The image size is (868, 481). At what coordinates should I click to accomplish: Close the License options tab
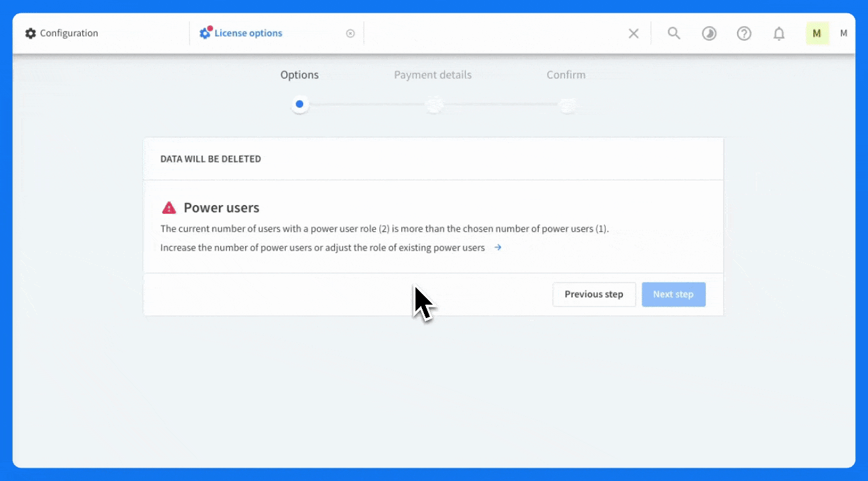[x=351, y=33]
